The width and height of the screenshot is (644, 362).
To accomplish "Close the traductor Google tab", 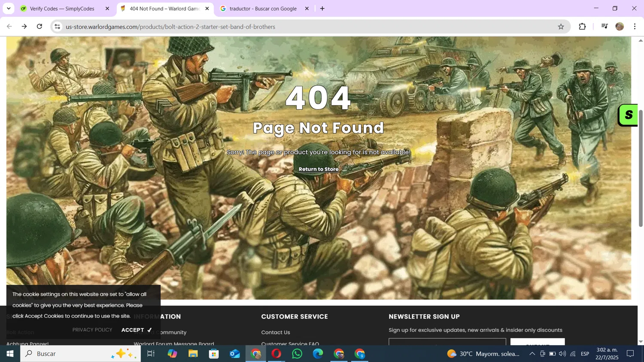I will (x=307, y=9).
